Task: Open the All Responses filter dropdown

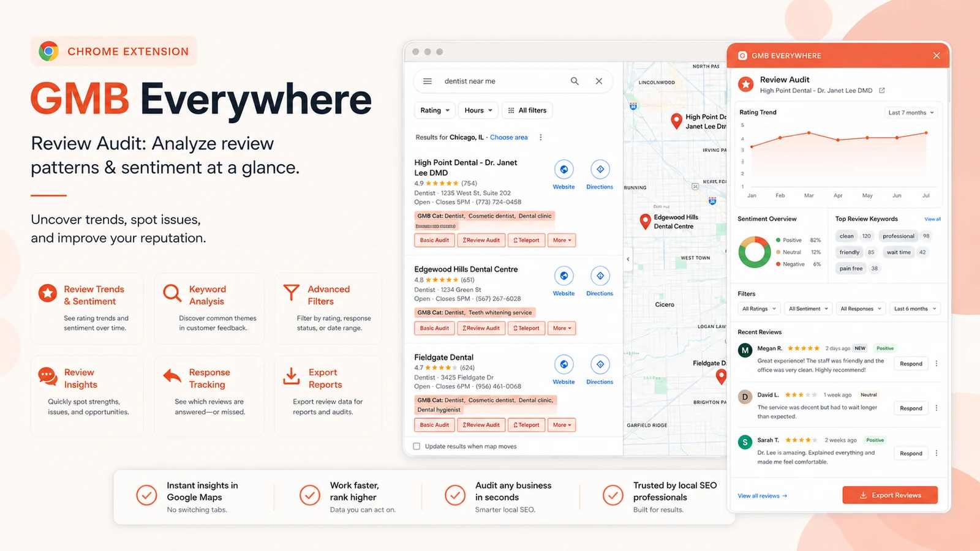Action: coord(861,309)
